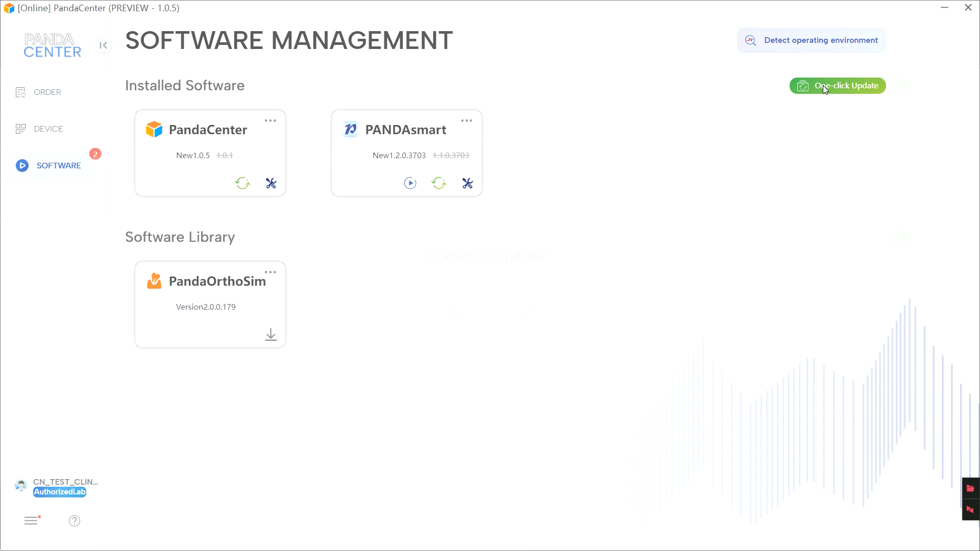Download PandaOrthoSim with the download icon
980x551 pixels.
click(x=271, y=335)
